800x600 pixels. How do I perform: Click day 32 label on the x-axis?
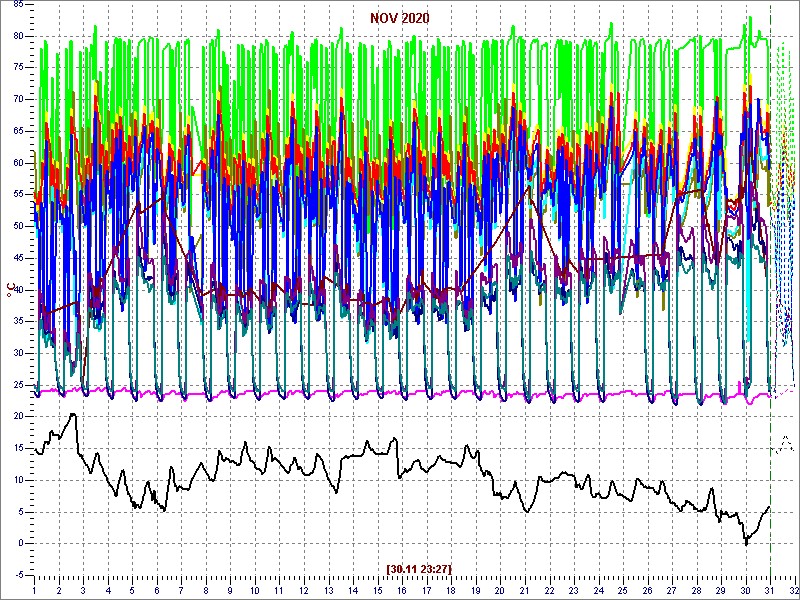(793, 590)
